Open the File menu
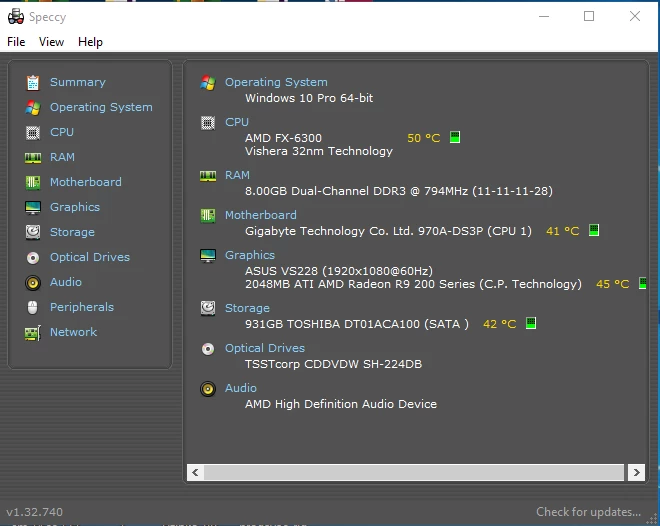This screenshot has width=660, height=526. click(16, 42)
